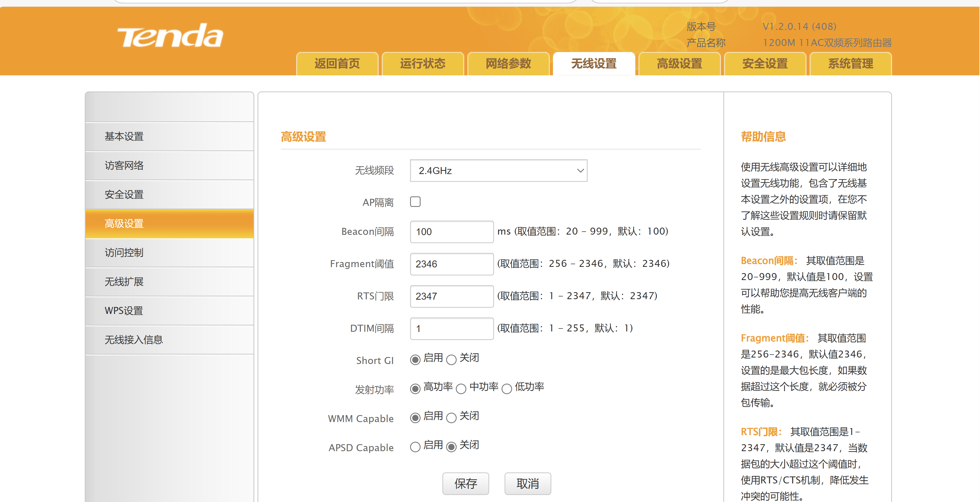Image resolution: width=980 pixels, height=502 pixels.
Task: Select 低功率 transmit power option
Action: tap(507, 389)
